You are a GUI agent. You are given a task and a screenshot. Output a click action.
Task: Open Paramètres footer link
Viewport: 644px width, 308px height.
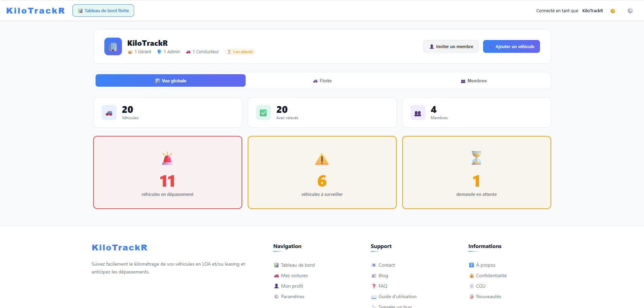tap(289, 296)
